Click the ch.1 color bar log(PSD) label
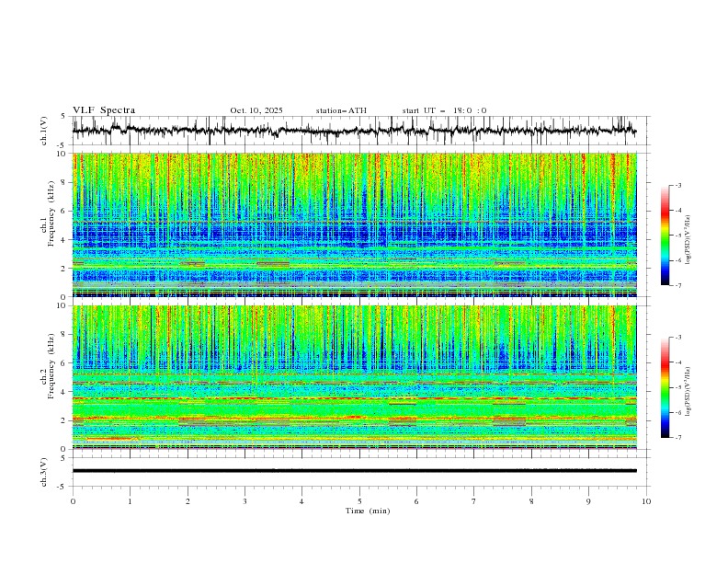Image resolution: width=728 pixels, height=563 pixels. point(688,240)
